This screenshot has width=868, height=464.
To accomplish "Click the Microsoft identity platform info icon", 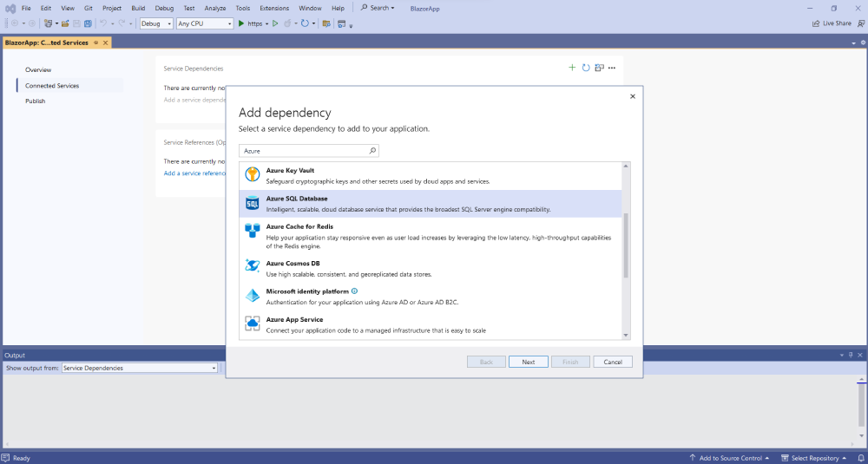I will [x=354, y=291].
